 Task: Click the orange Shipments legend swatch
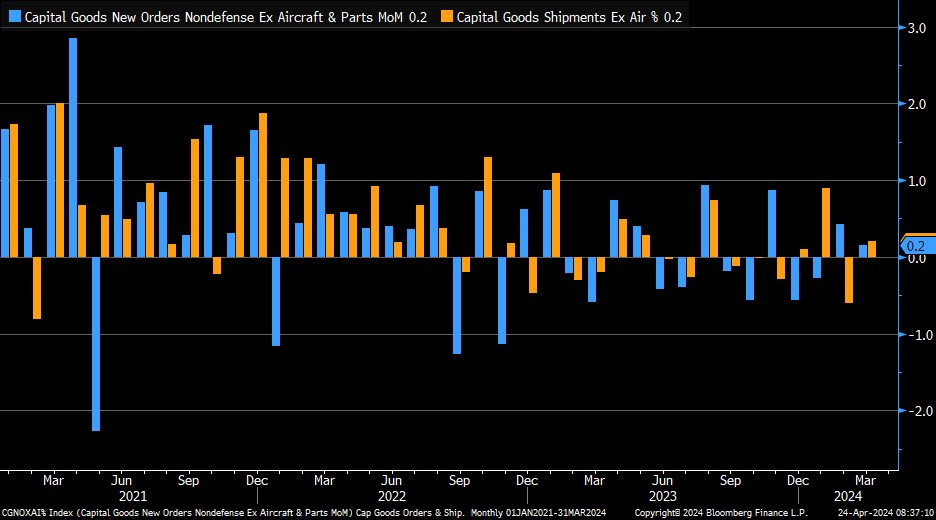(448, 16)
